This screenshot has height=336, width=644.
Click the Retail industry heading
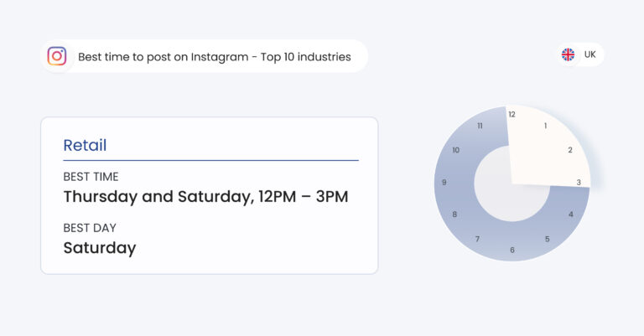[x=85, y=145]
